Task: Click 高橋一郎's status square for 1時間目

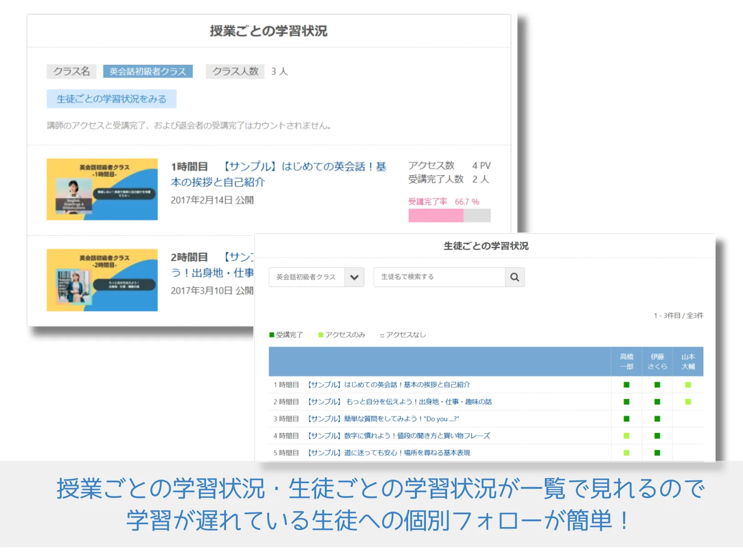Action: (x=626, y=385)
